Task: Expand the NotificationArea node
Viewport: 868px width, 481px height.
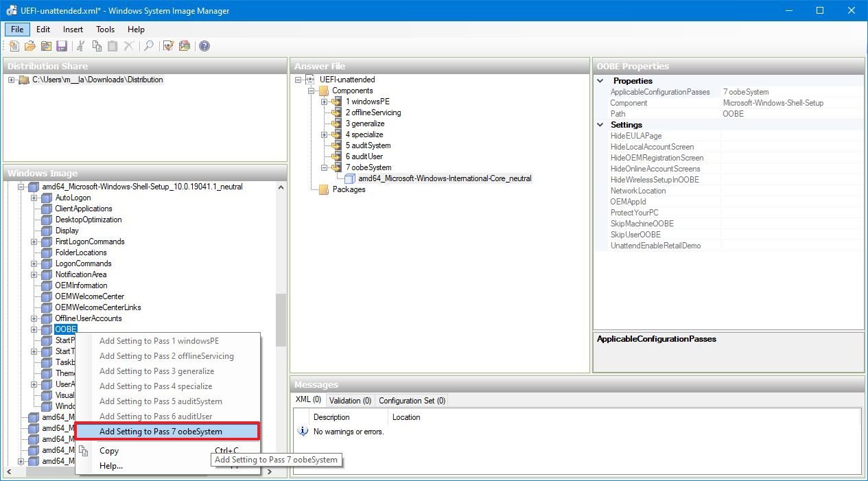Action: coord(34,274)
